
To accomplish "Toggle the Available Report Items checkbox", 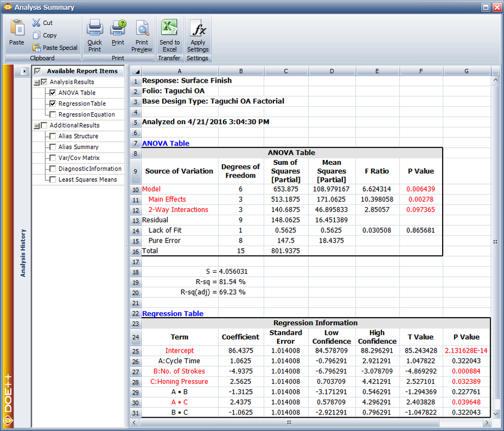I will point(38,71).
